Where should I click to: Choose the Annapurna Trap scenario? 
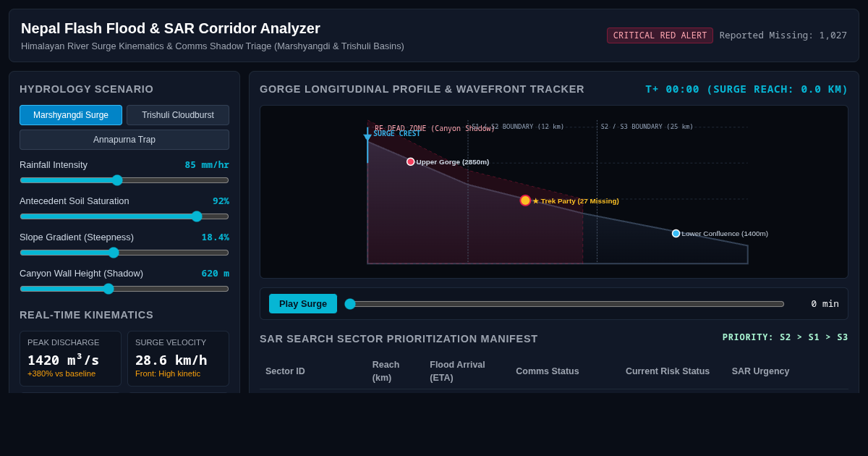coord(124,140)
